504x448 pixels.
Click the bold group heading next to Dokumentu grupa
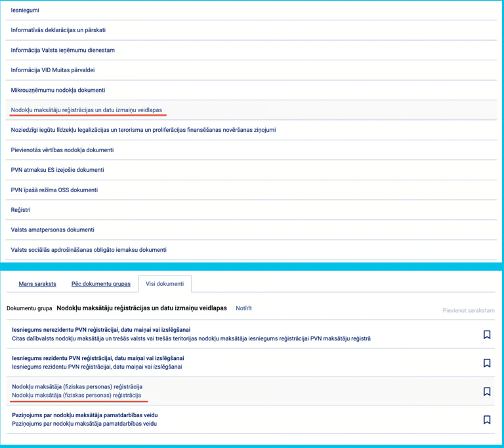coord(142,308)
